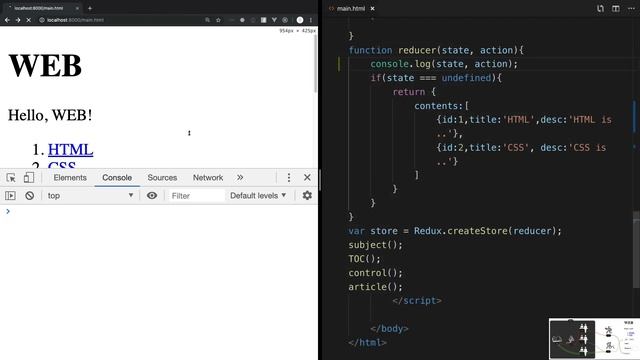The image size is (640, 360).
Task: Click the picture-in-picture diagram thumbnail
Action: click(x=594, y=339)
